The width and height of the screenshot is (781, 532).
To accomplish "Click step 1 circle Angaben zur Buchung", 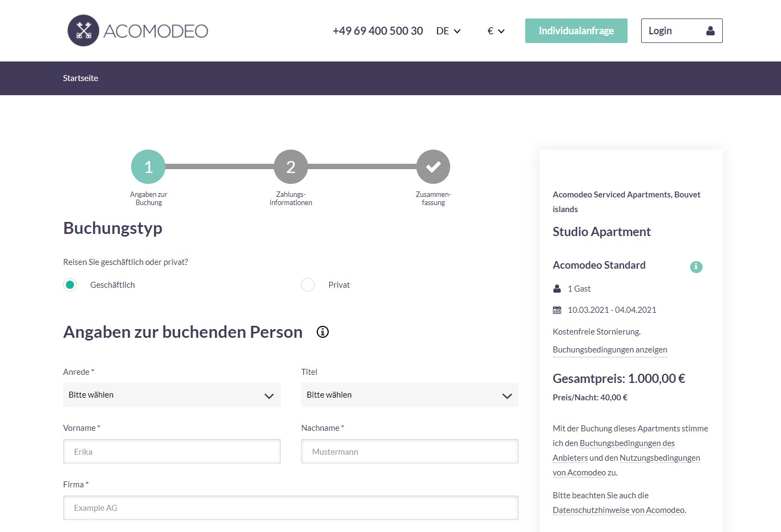I will tap(148, 167).
